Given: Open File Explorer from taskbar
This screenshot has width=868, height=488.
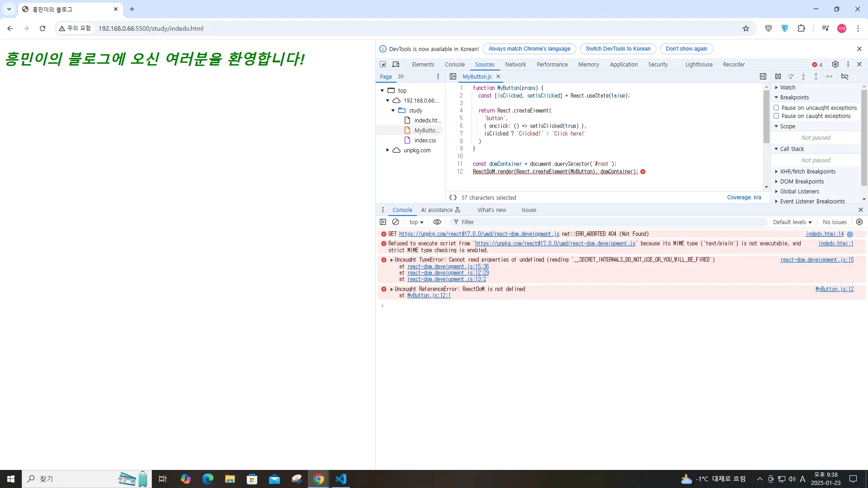Looking at the screenshot, I should (230, 479).
